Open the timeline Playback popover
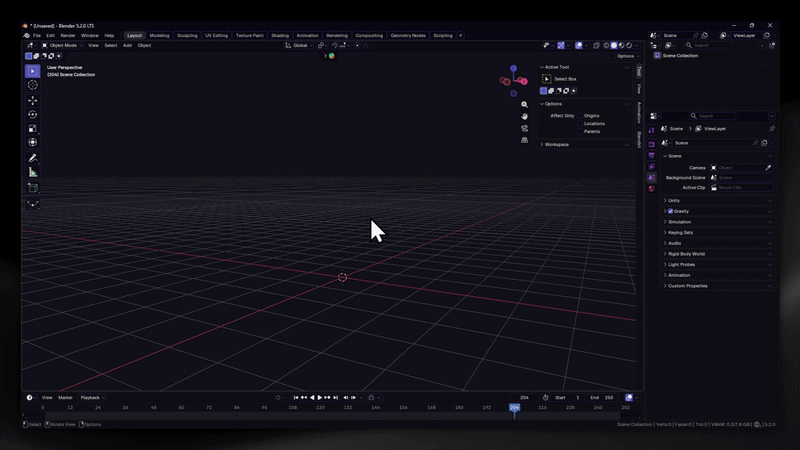 coord(92,397)
